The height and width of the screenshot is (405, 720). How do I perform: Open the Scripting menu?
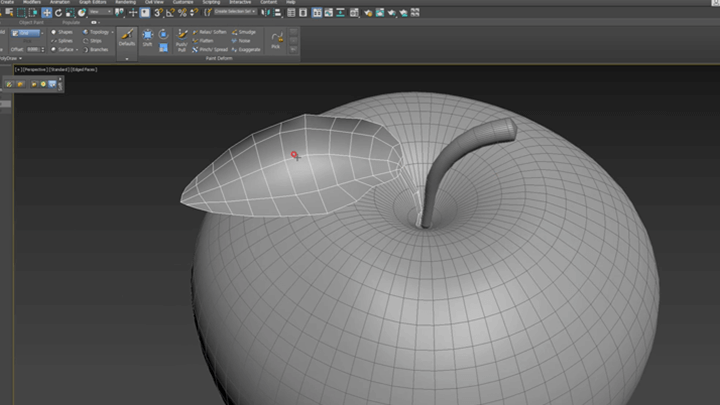pyautogui.click(x=211, y=2)
